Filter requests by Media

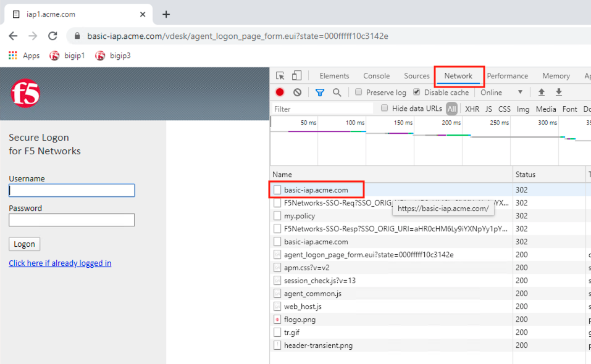[x=546, y=109]
